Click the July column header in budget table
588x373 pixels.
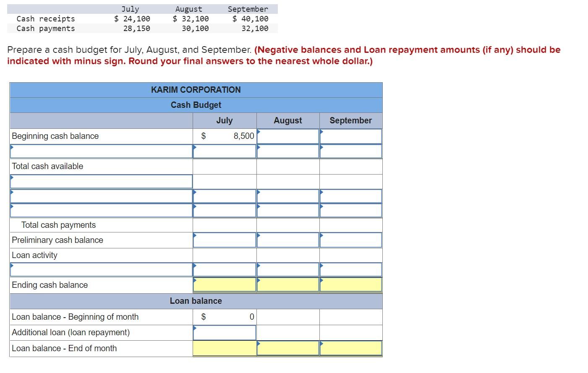[x=225, y=120]
